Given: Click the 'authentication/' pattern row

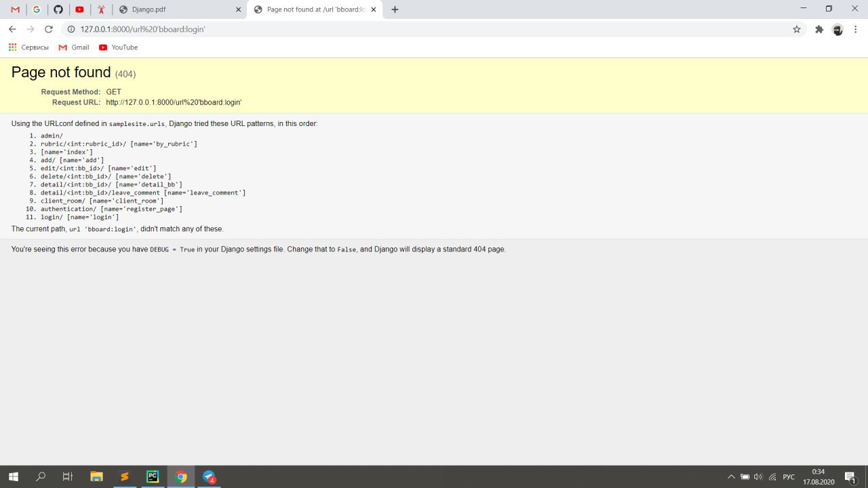Looking at the screenshot, I should [x=111, y=209].
